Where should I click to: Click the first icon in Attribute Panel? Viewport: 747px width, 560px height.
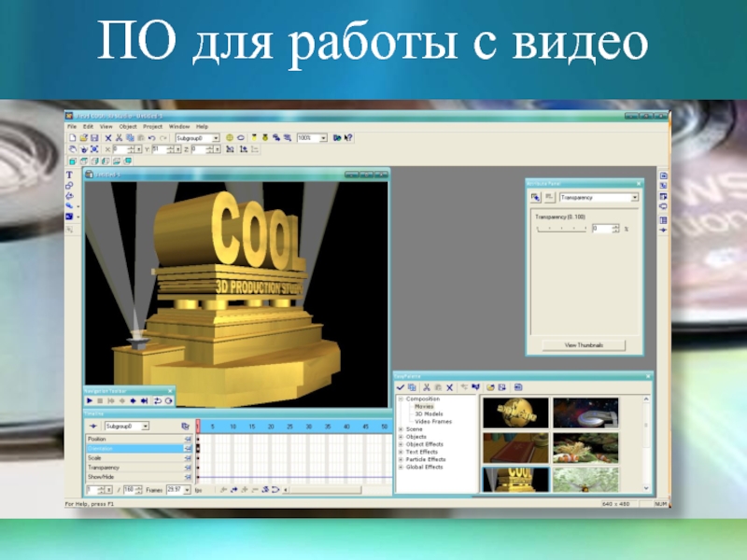point(535,197)
